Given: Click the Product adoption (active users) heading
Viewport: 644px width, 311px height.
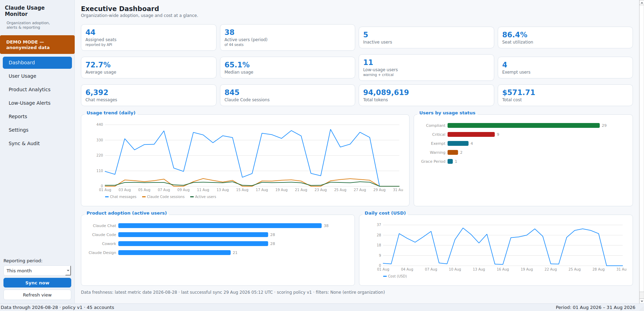Looking at the screenshot, I should coord(127,213).
